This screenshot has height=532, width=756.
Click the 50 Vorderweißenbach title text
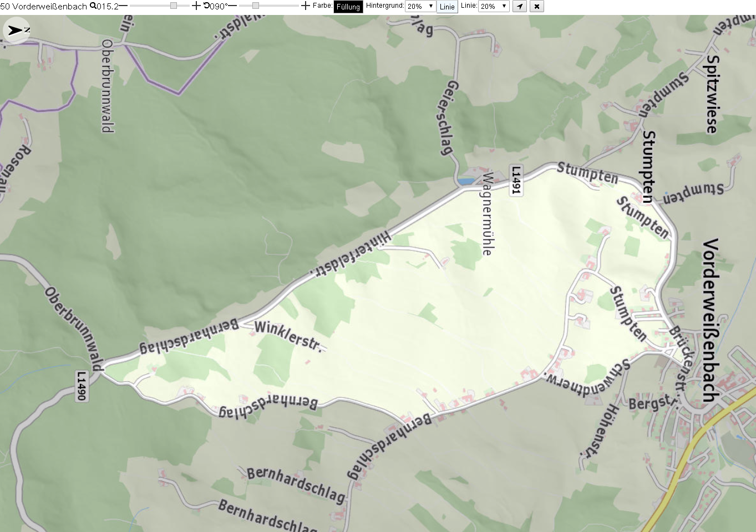(x=44, y=6)
